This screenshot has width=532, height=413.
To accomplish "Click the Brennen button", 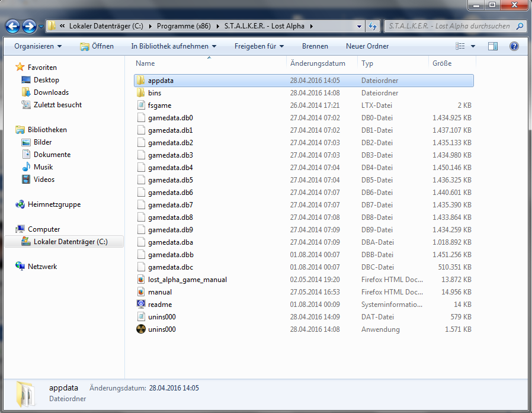I will tap(315, 46).
